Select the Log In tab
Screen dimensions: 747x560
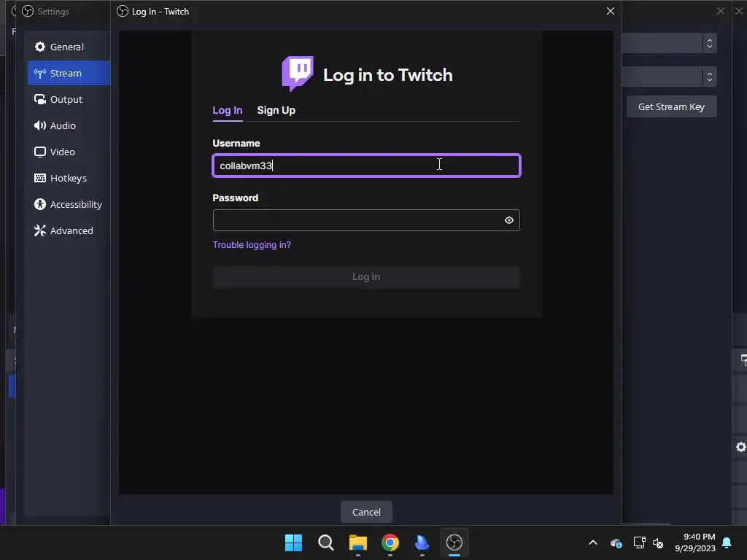228,110
